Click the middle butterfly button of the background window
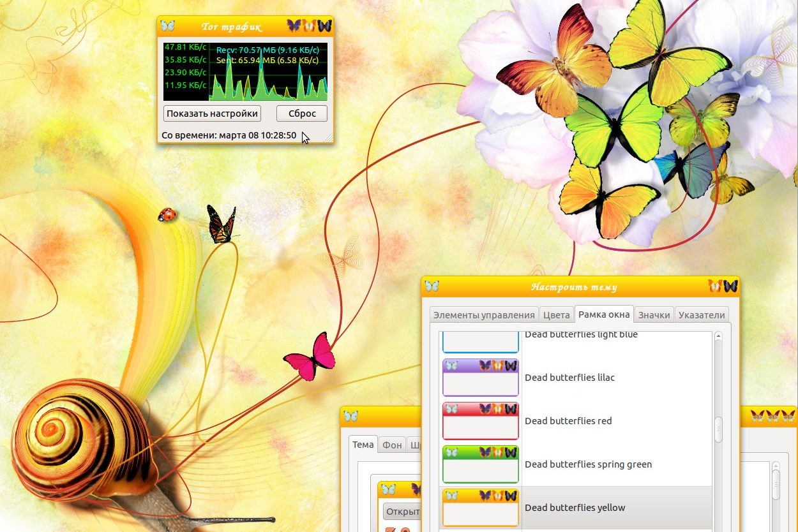This screenshot has height=532, width=798. (x=772, y=417)
